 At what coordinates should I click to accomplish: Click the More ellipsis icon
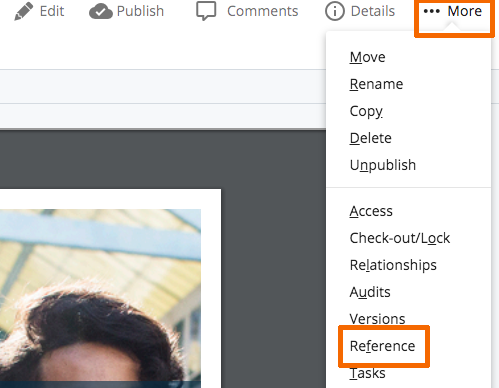coord(432,11)
